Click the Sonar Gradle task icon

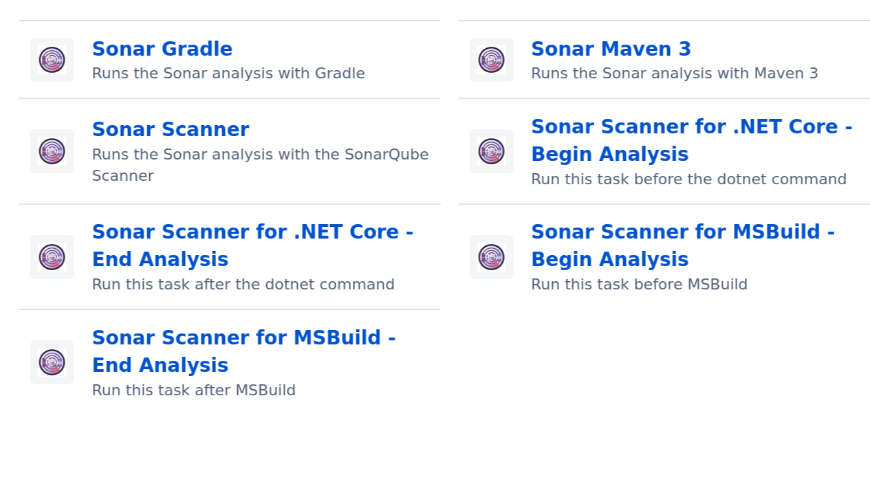point(52,60)
